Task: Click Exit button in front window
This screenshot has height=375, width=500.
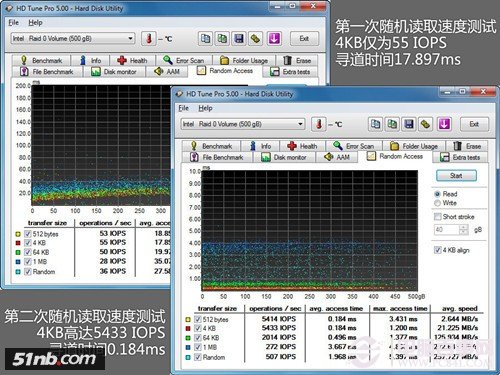Action: pyautogui.click(x=474, y=124)
